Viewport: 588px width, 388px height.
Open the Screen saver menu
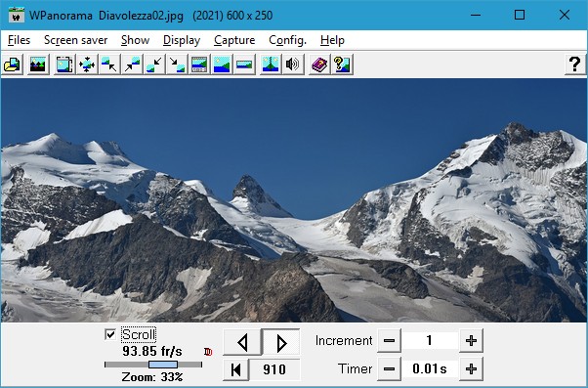[76, 40]
